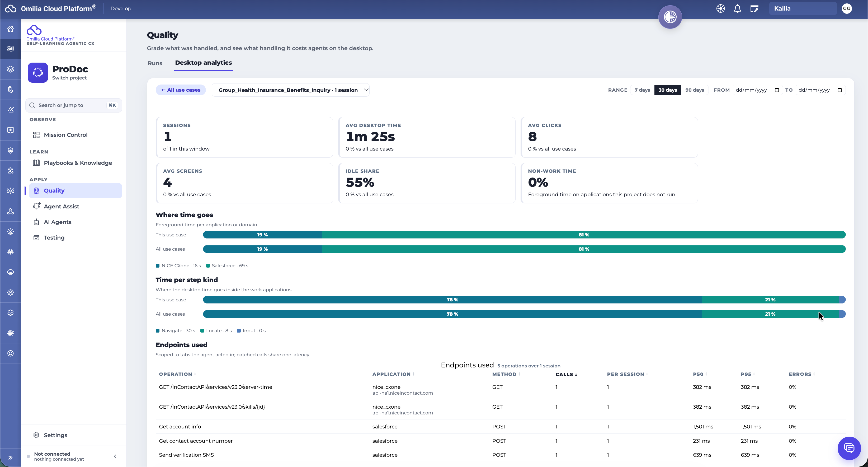Screen dimensions: 868x467
Task: Click Switch project under ProDoc
Action: tap(69, 78)
